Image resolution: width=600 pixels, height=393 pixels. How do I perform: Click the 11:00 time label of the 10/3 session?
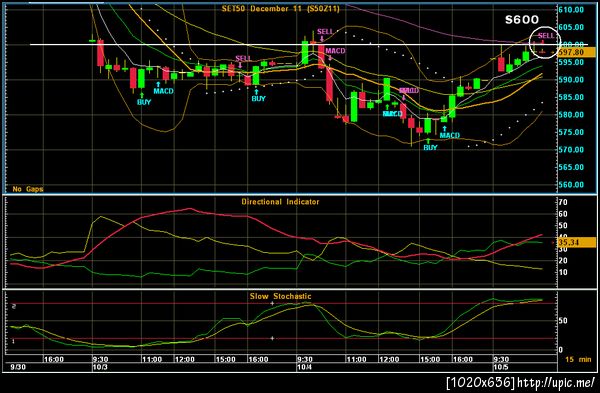click(152, 359)
